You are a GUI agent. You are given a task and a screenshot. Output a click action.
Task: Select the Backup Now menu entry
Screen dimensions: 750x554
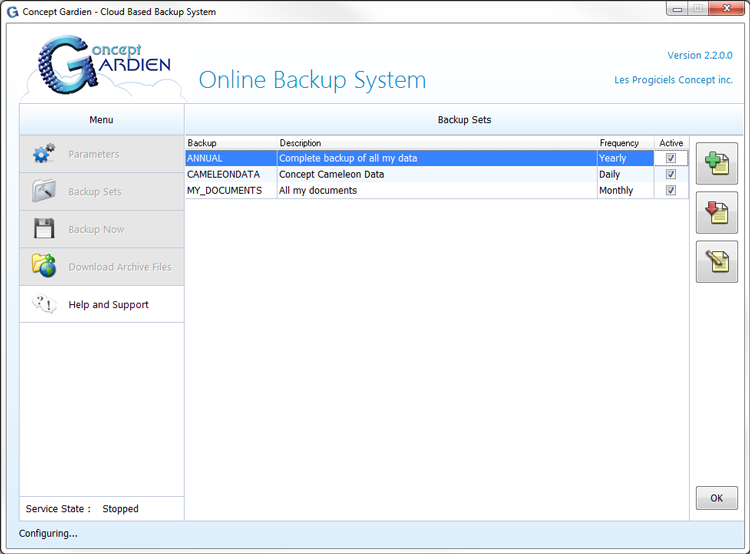(96, 230)
